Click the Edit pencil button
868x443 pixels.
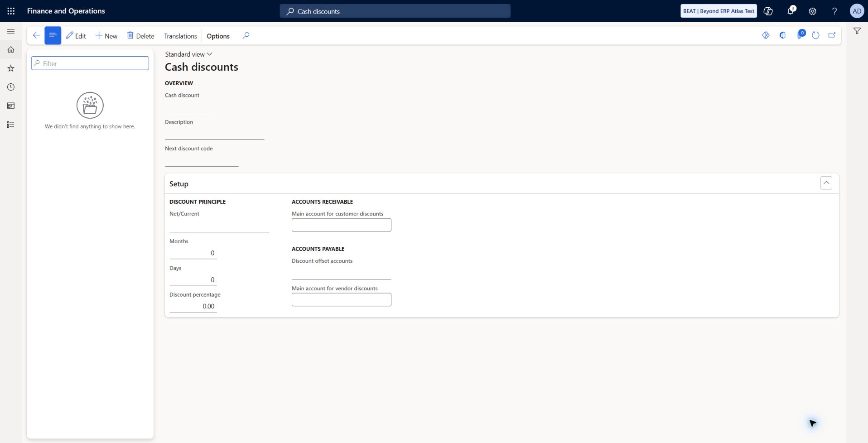tap(76, 36)
